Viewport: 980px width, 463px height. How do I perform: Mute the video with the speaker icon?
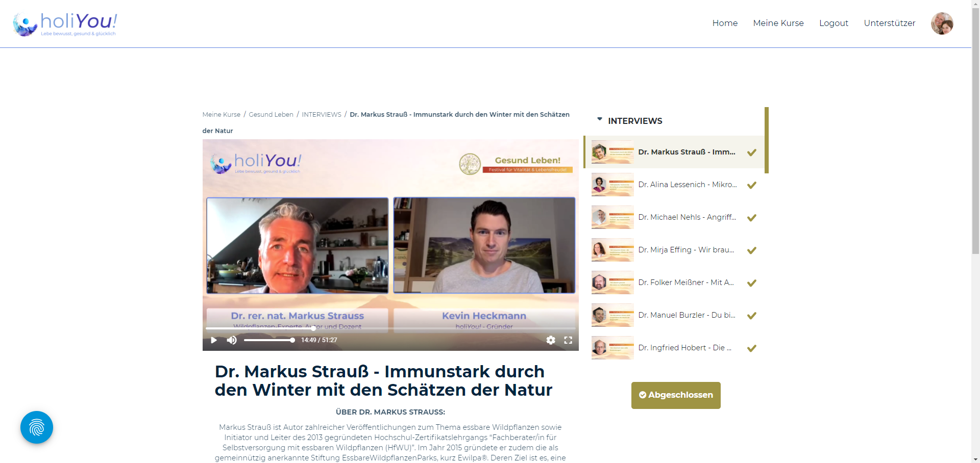coord(232,340)
